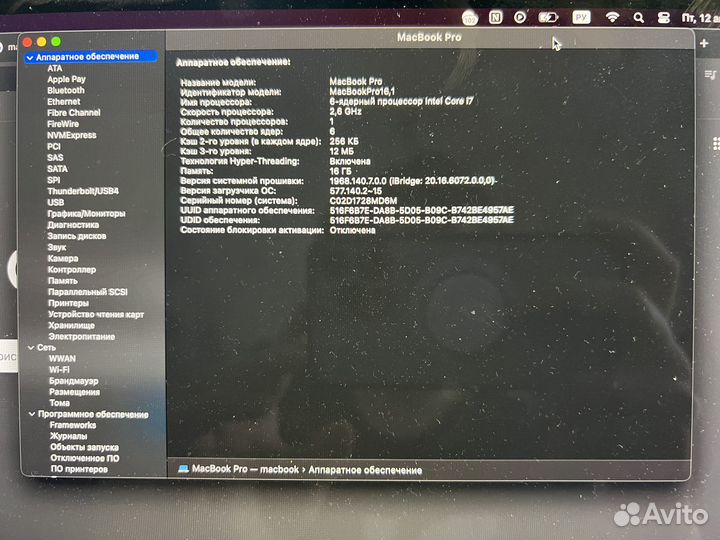Select Ethernet in sidebar

pyautogui.click(x=63, y=101)
